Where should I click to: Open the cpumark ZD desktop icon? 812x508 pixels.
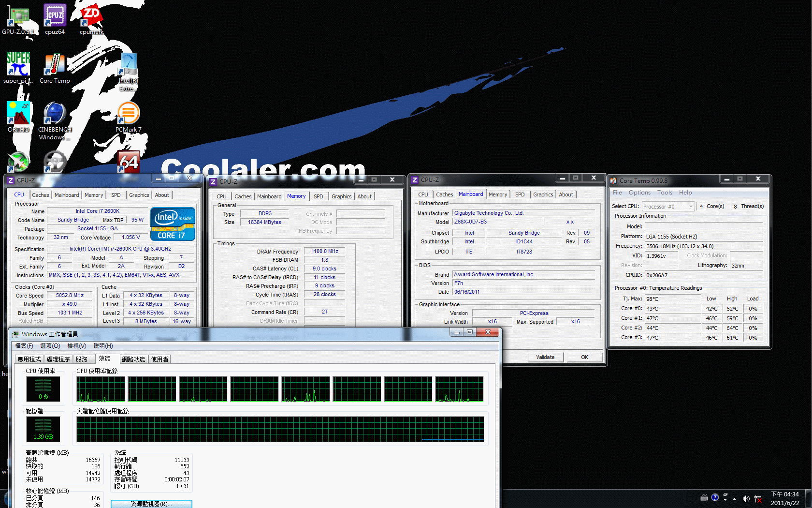click(x=91, y=19)
